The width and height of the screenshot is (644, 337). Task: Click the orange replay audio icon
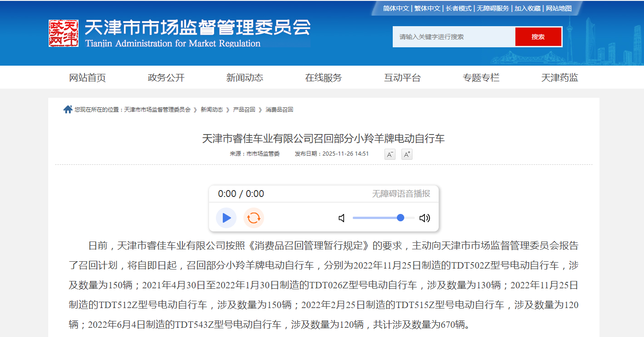pos(254,218)
